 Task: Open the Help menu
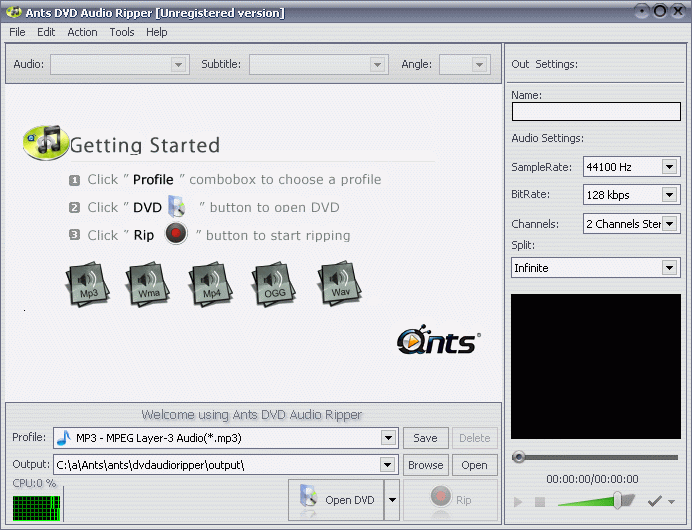pyautogui.click(x=157, y=32)
